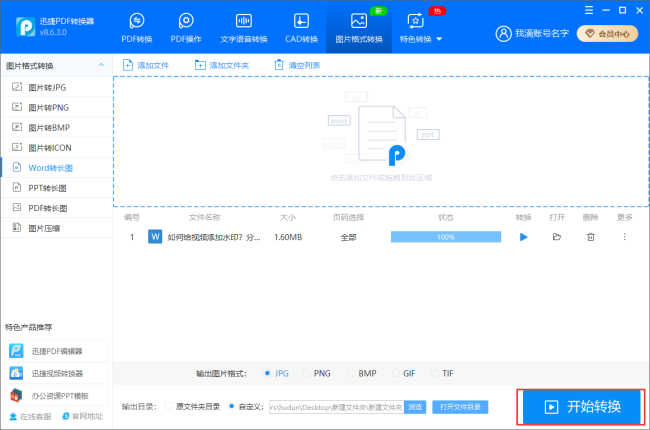
Task: Click the 开始转换 button
Action: pyautogui.click(x=581, y=407)
